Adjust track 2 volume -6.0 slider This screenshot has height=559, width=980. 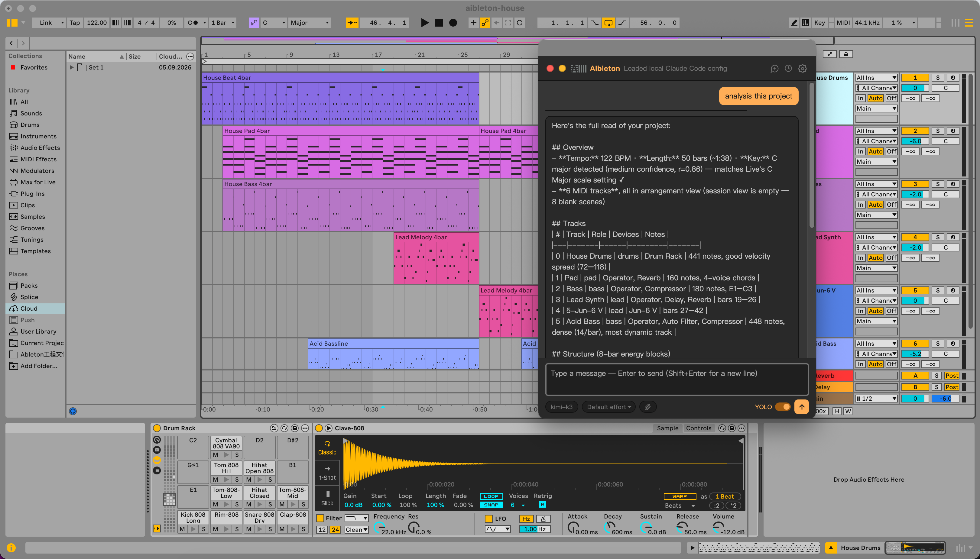pyautogui.click(x=915, y=141)
